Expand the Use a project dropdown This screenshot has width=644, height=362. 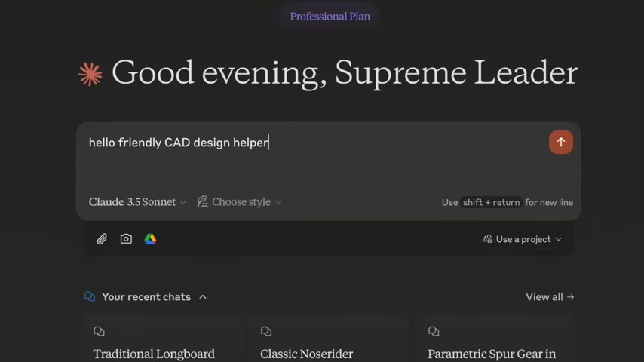(523, 239)
